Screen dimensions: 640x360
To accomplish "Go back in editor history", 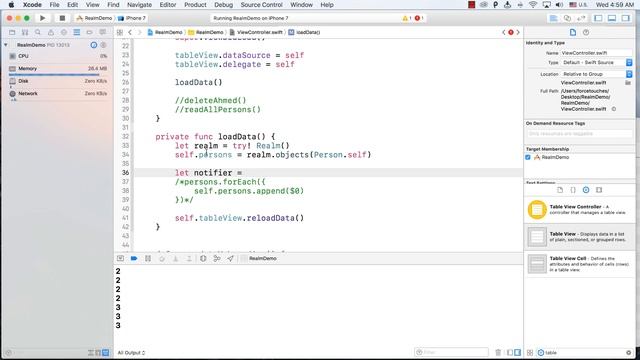I will point(130,32).
